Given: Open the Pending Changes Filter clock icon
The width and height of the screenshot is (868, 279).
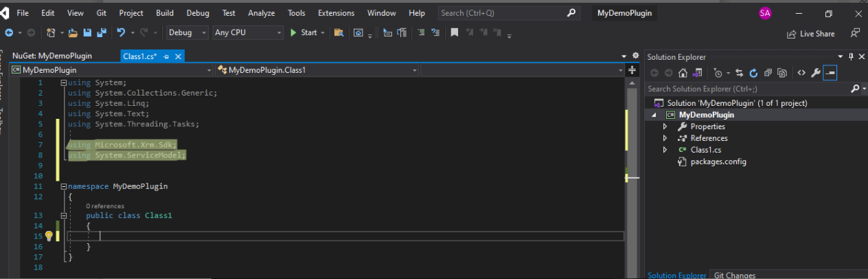Looking at the screenshot, I should (718, 73).
